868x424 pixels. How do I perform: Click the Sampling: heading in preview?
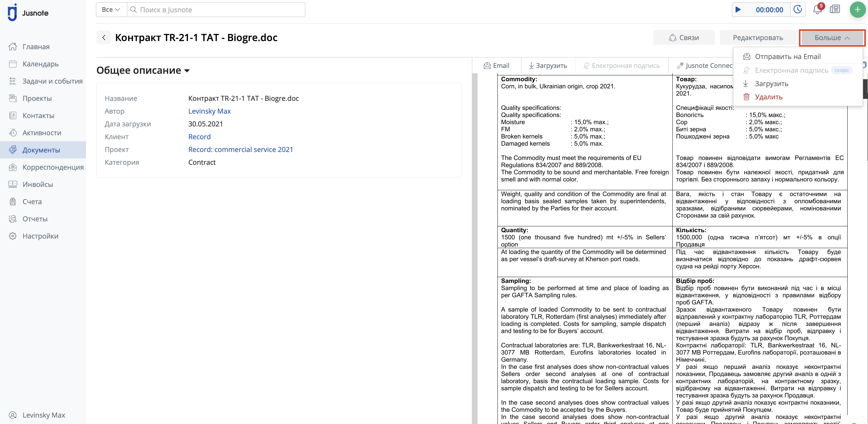516,281
